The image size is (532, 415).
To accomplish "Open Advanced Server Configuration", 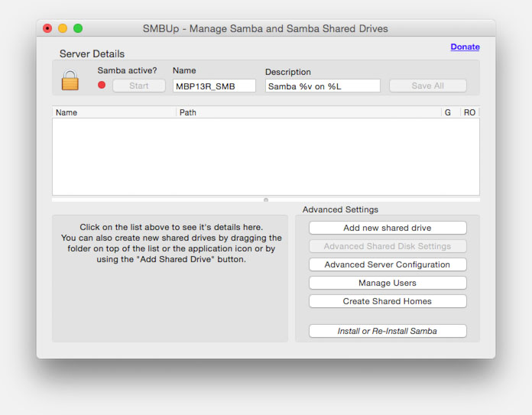I will point(388,264).
